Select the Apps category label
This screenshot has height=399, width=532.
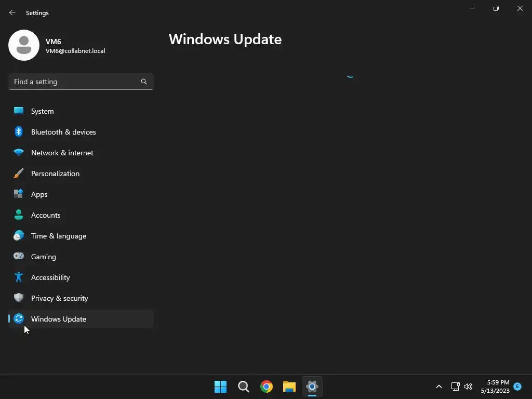39,194
